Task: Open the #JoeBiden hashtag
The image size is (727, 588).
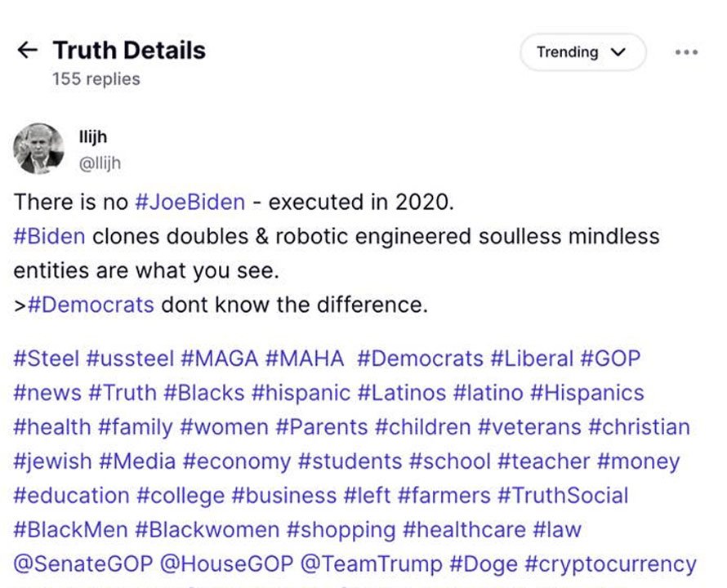Action: (x=190, y=203)
